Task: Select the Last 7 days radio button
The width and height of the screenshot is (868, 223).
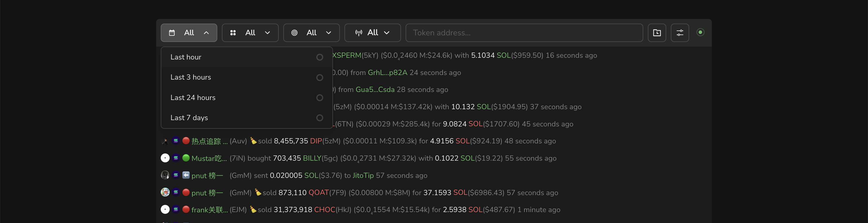Action: pos(319,118)
